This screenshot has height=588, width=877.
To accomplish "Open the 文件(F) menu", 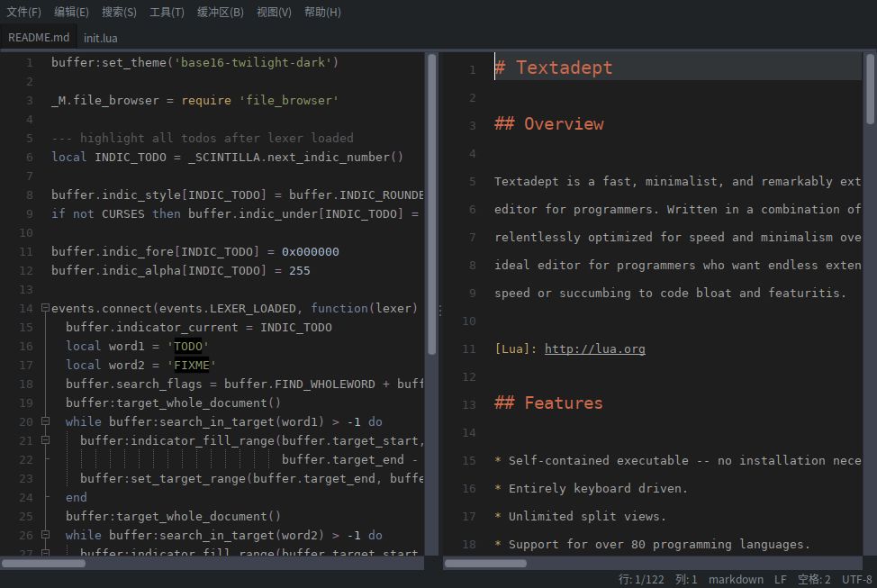I will 23,12.
